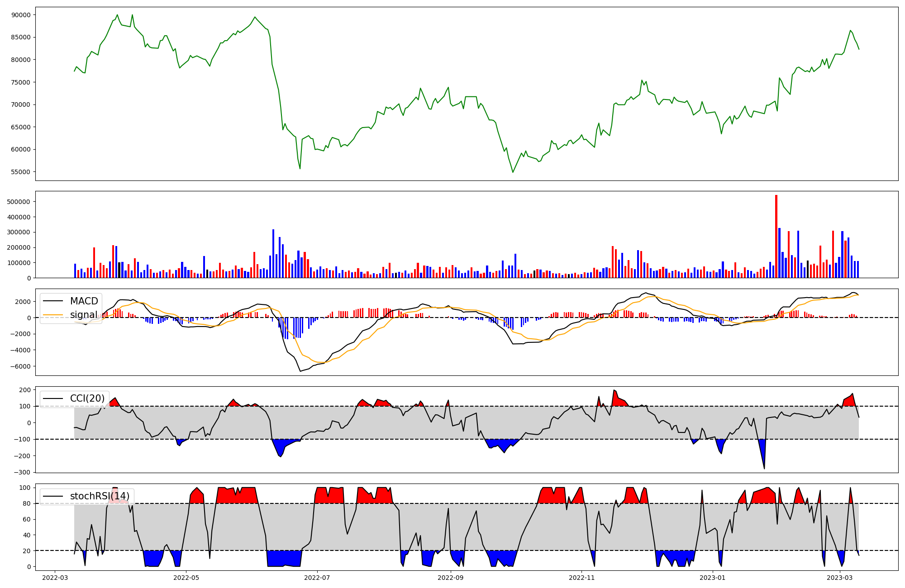Click the MACD legend label
This screenshot has width=905, height=588.
84,301
